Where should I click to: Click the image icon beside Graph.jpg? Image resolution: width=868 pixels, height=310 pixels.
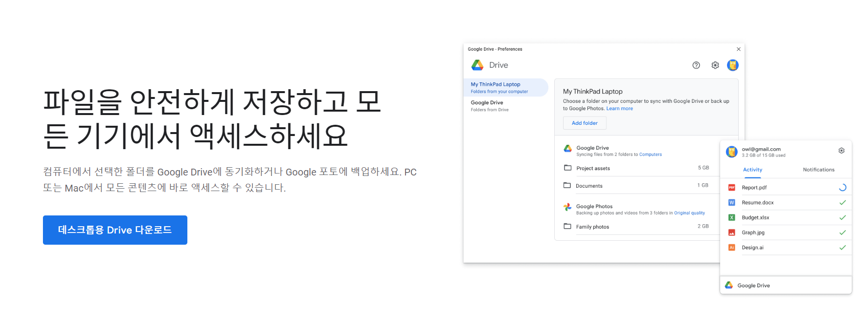(732, 232)
